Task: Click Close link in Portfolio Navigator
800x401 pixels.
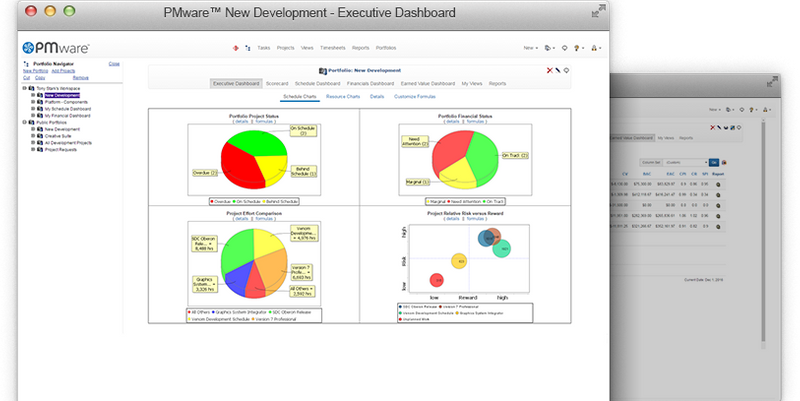Action: (x=114, y=64)
